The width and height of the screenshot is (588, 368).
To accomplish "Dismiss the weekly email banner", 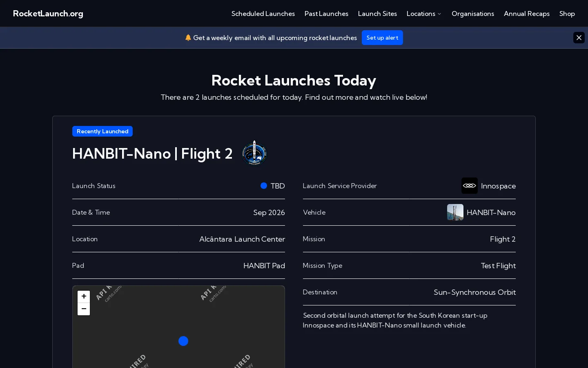I will click(579, 38).
